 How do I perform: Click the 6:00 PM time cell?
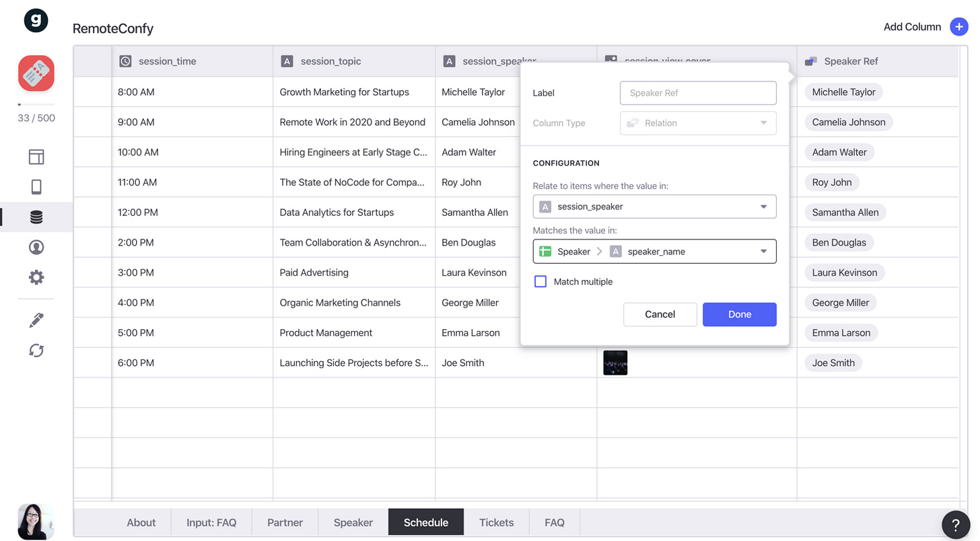193,363
